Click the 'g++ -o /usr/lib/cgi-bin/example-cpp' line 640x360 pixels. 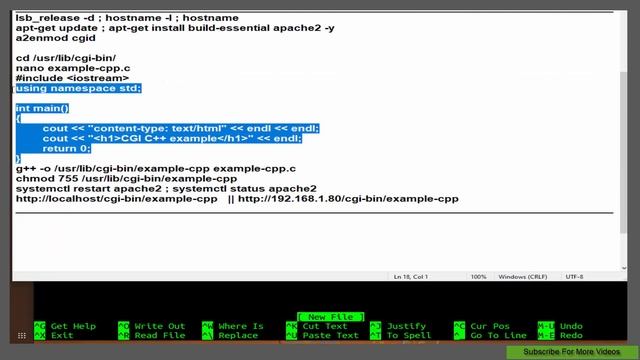pyautogui.click(x=156, y=169)
